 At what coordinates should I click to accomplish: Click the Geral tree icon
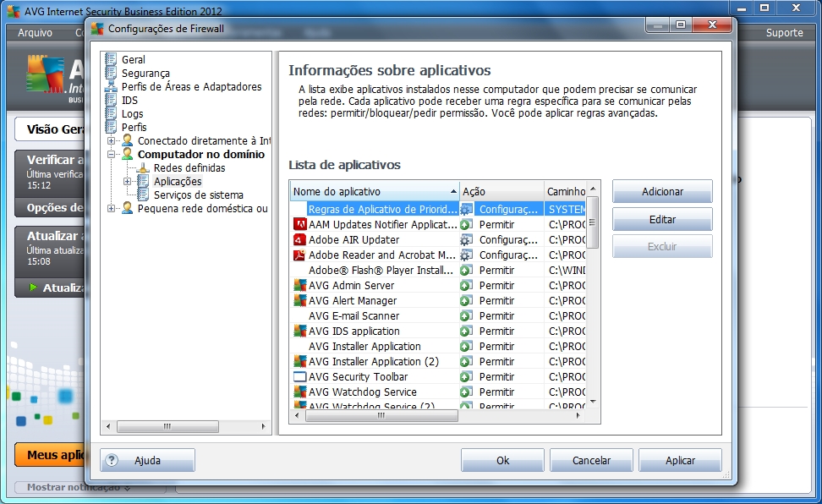pyautogui.click(x=111, y=59)
